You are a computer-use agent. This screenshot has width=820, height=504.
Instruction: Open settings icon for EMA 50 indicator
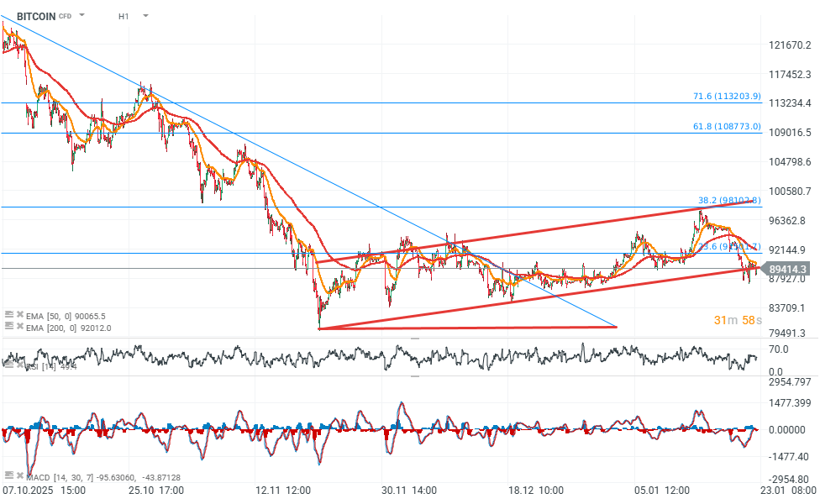coord(9,315)
